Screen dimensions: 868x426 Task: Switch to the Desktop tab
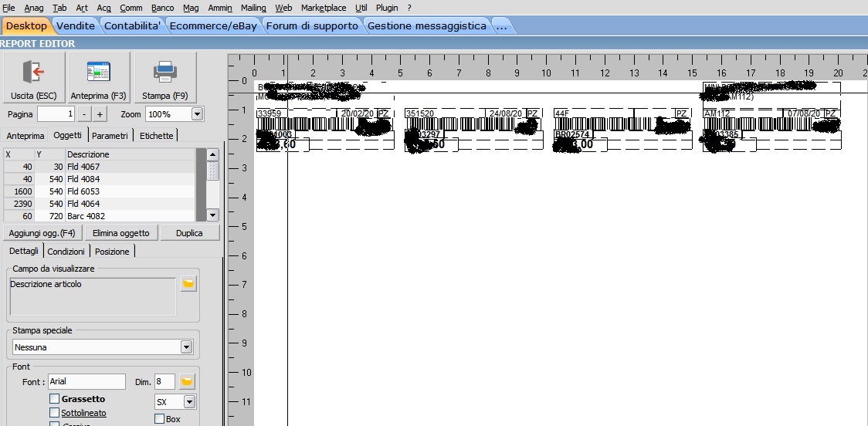pos(26,25)
